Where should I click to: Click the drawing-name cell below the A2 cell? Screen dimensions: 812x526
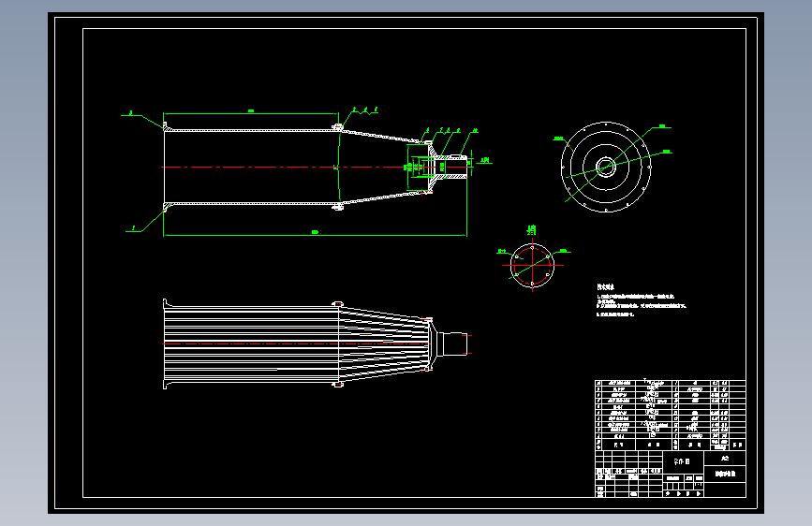(x=725, y=474)
